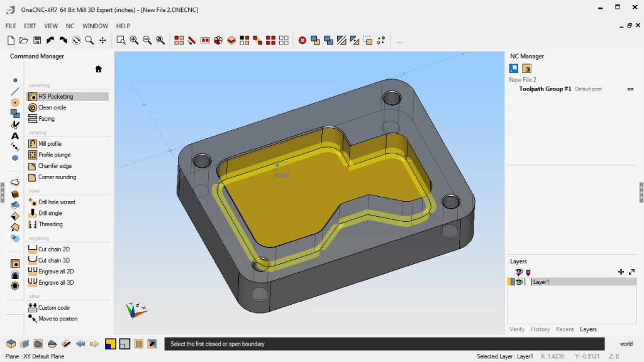Screen dimensions: 644x362
Task: Select the text tool 'A' icon
Action: (x=15, y=136)
